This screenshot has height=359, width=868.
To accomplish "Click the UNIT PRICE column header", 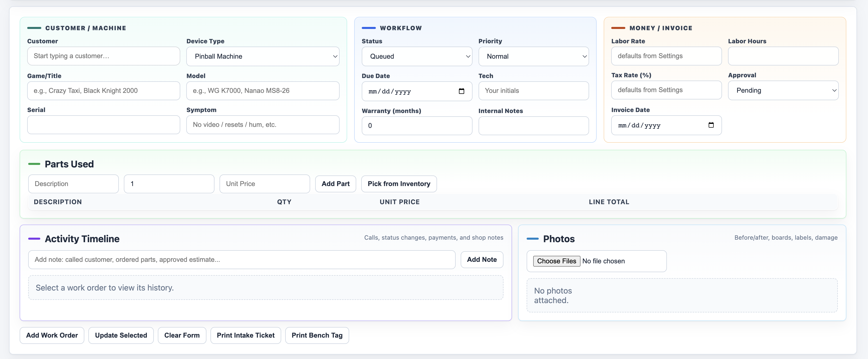I will point(400,202).
